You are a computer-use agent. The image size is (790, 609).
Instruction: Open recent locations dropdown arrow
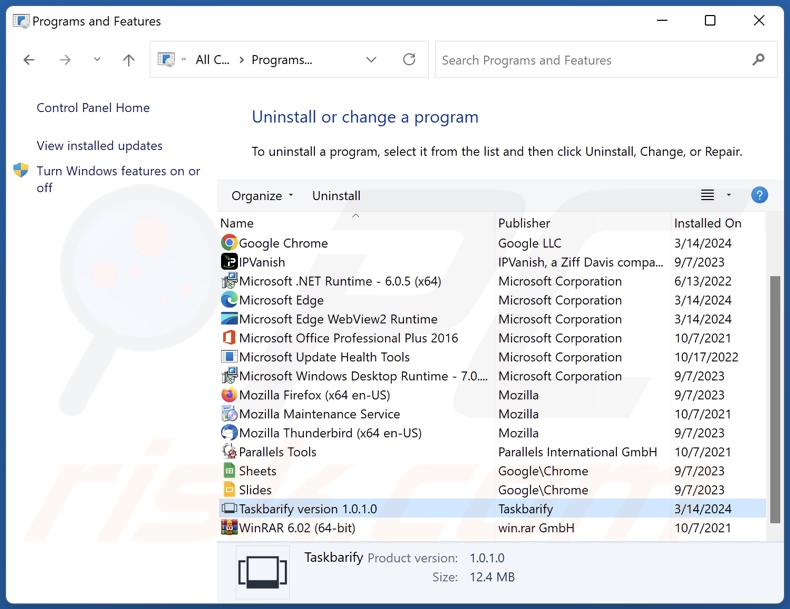pyautogui.click(x=97, y=59)
